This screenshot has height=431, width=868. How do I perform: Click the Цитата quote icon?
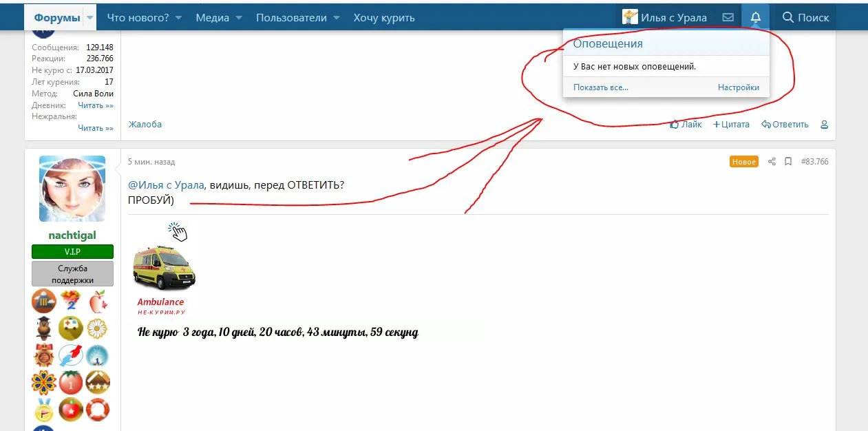click(715, 124)
